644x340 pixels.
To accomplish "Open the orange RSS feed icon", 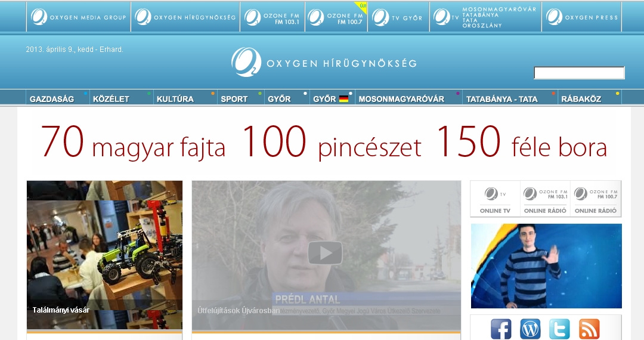I will [x=589, y=329].
